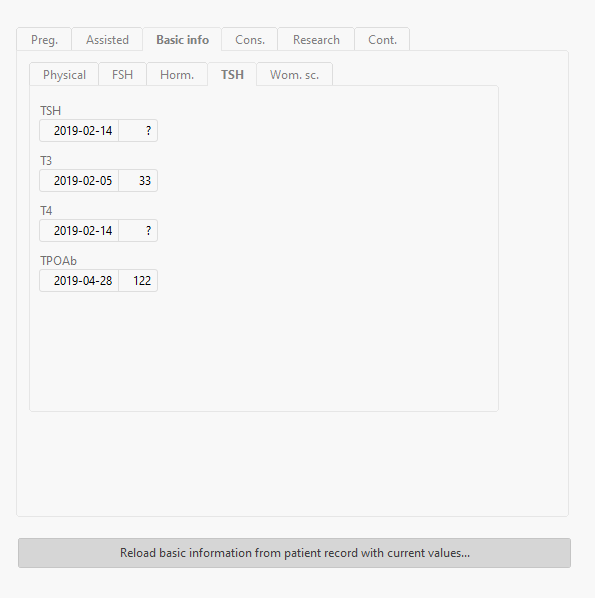Reload basic information from patient record

pos(294,553)
